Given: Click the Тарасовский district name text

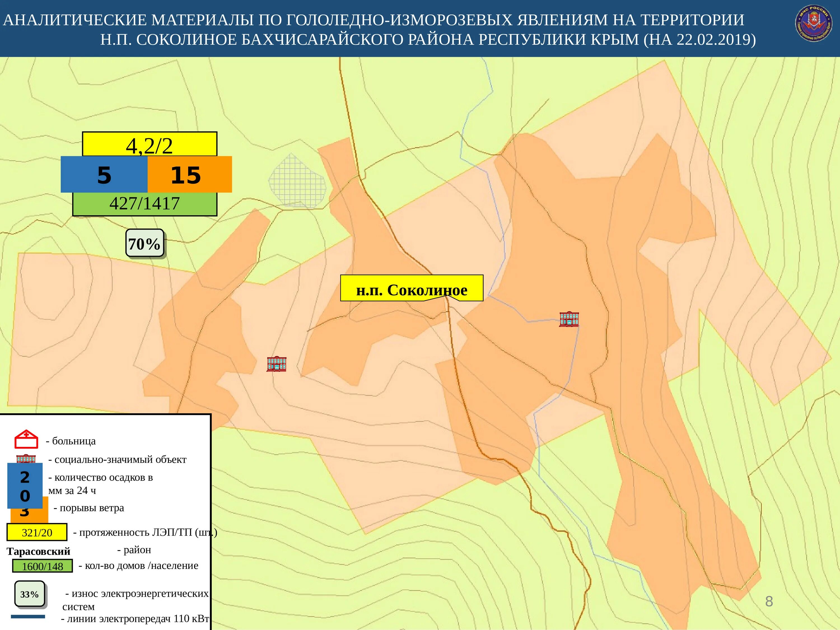Looking at the screenshot, I should point(38,551).
